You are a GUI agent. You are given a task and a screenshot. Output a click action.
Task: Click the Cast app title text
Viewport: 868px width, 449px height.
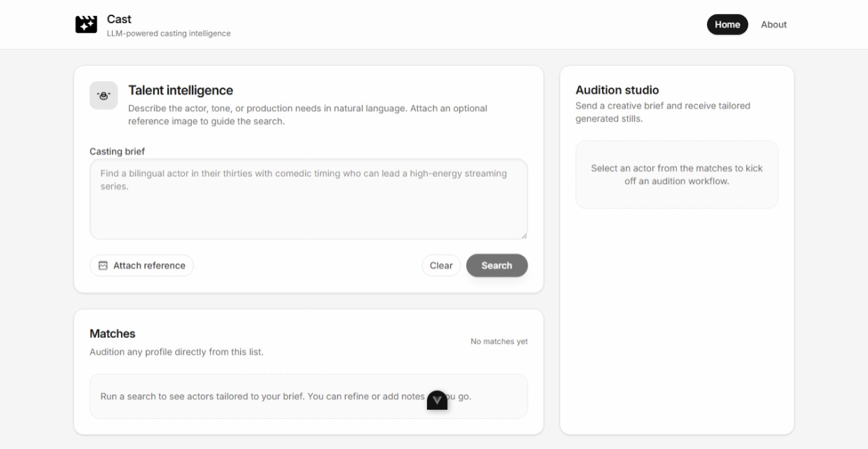(x=119, y=19)
